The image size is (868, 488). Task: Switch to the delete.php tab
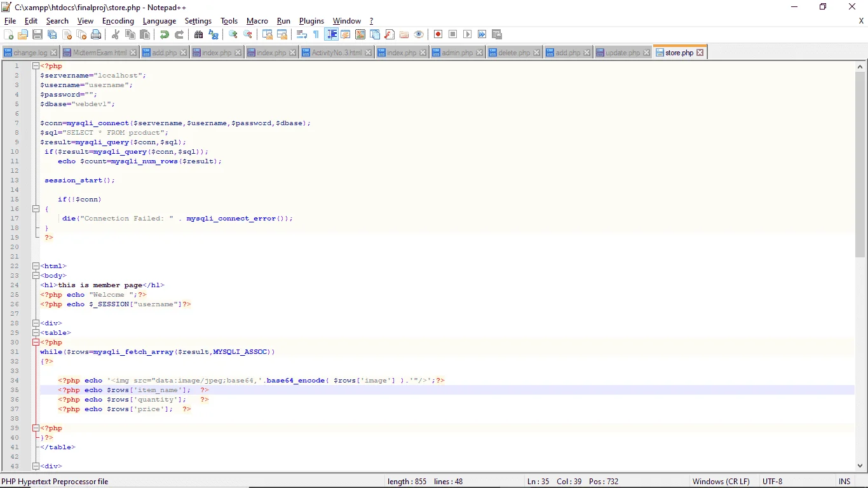514,53
